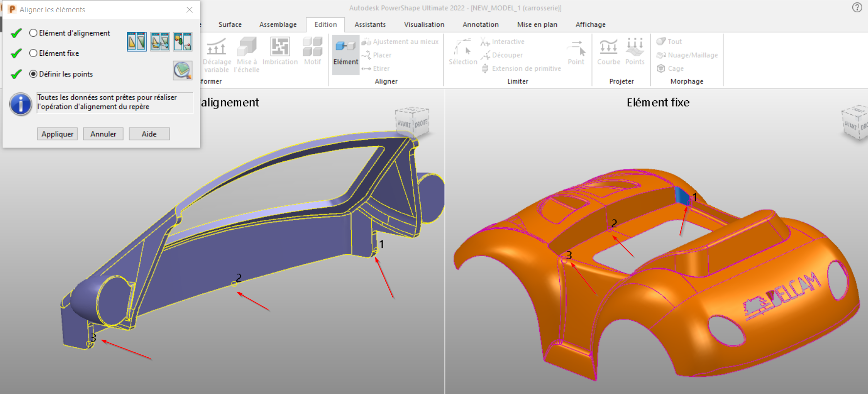The width and height of the screenshot is (868, 394).
Task: Choose the Définir les points option
Action: coord(33,74)
